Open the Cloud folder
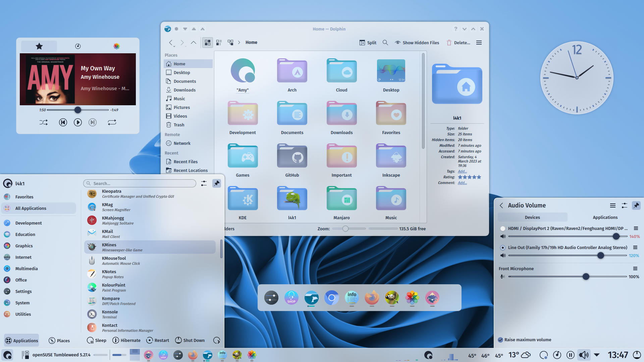This screenshot has width=644, height=362. click(341, 75)
